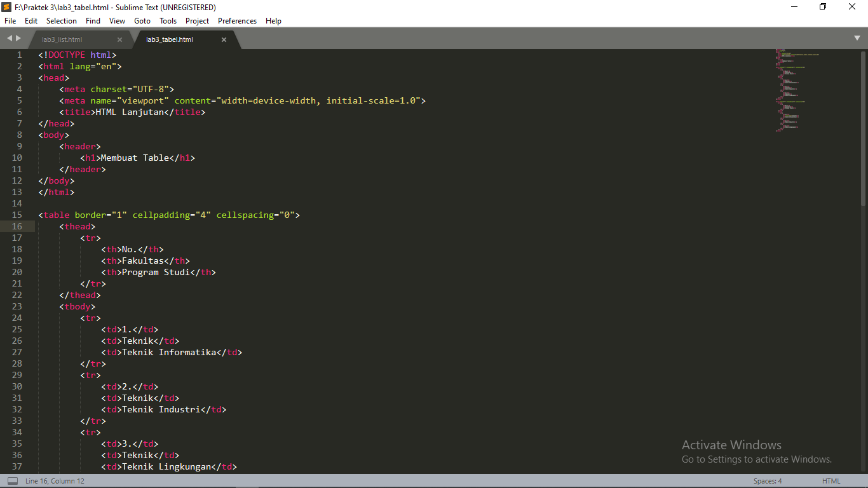Open the Edit menu
The height and width of the screenshot is (488, 868).
click(x=31, y=21)
